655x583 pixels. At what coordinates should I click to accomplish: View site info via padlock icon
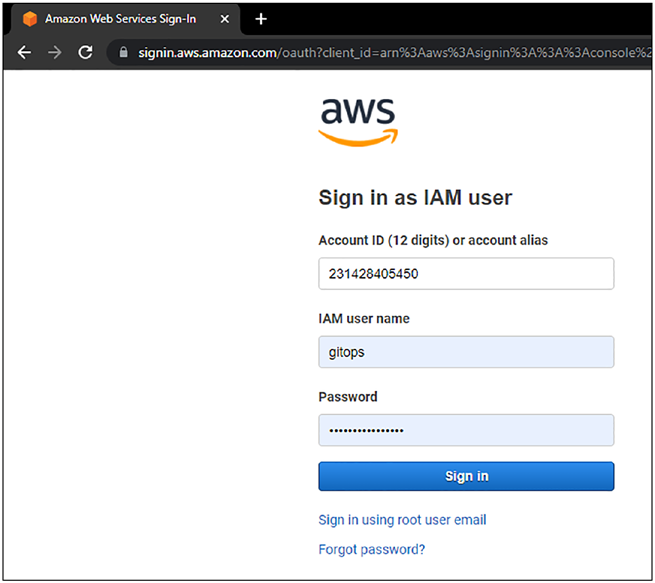(123, 52)
